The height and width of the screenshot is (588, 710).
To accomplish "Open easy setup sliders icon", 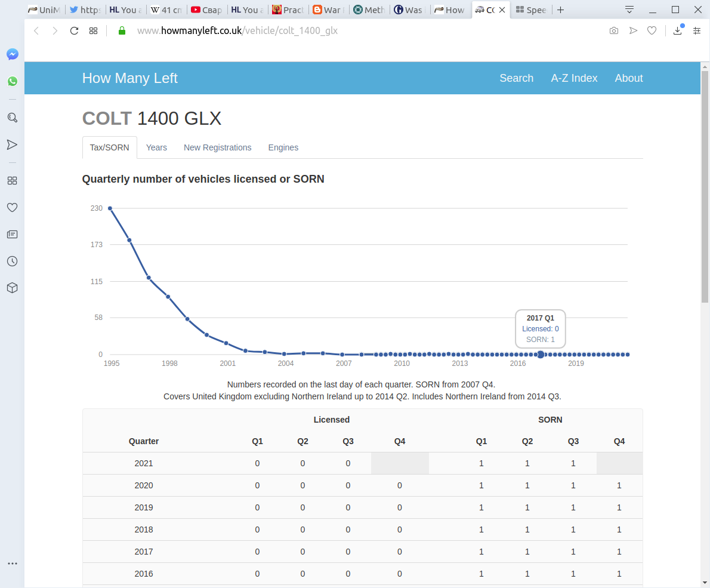I will click(x=697, y=31).
